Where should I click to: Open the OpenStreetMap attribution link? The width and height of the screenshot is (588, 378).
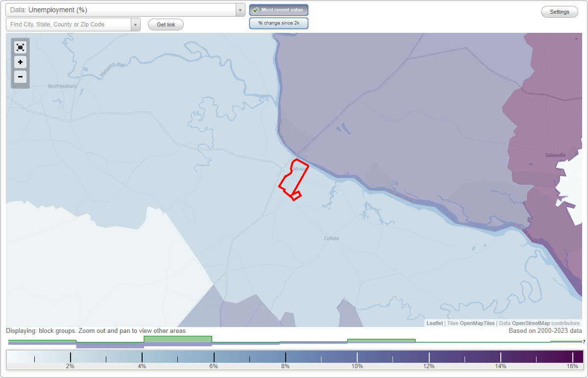pos(531,324)
